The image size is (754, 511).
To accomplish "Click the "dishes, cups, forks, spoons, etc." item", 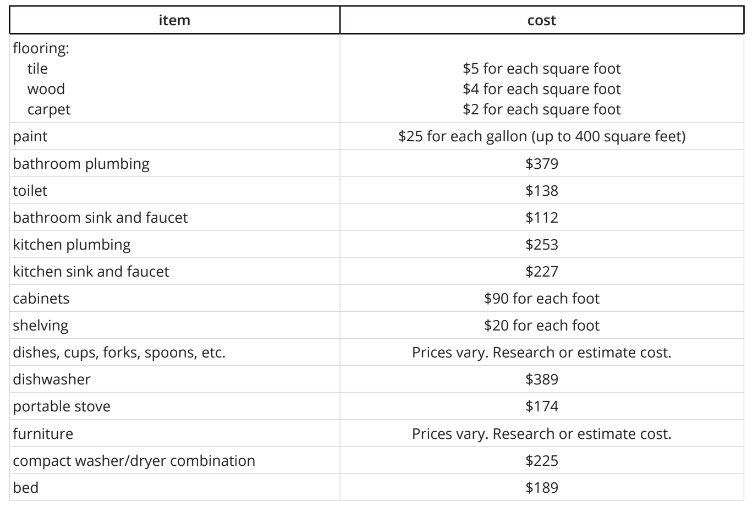I will point(119,352).
